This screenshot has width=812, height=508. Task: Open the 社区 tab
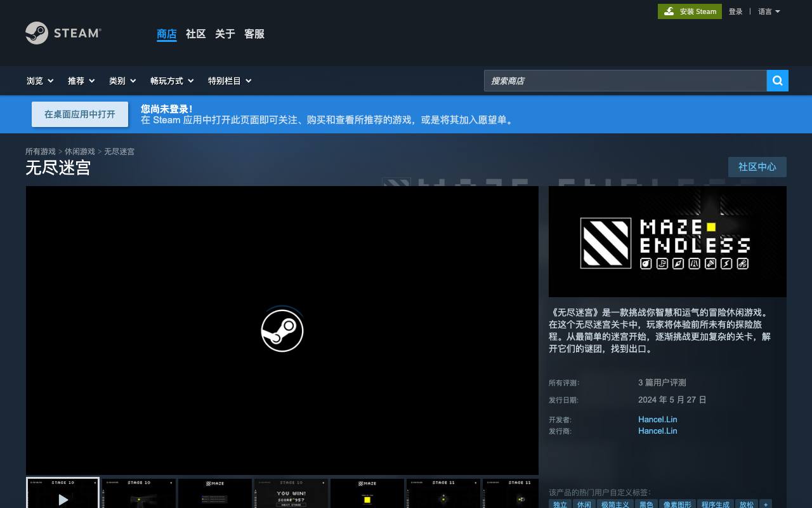[x=196, y=34]
